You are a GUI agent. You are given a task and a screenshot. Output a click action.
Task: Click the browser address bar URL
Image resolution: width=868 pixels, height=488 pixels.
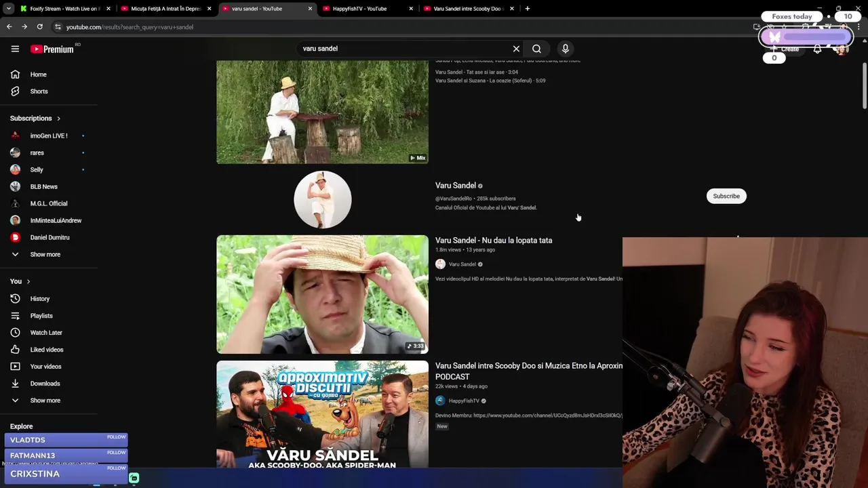click(x=130, y=27)
